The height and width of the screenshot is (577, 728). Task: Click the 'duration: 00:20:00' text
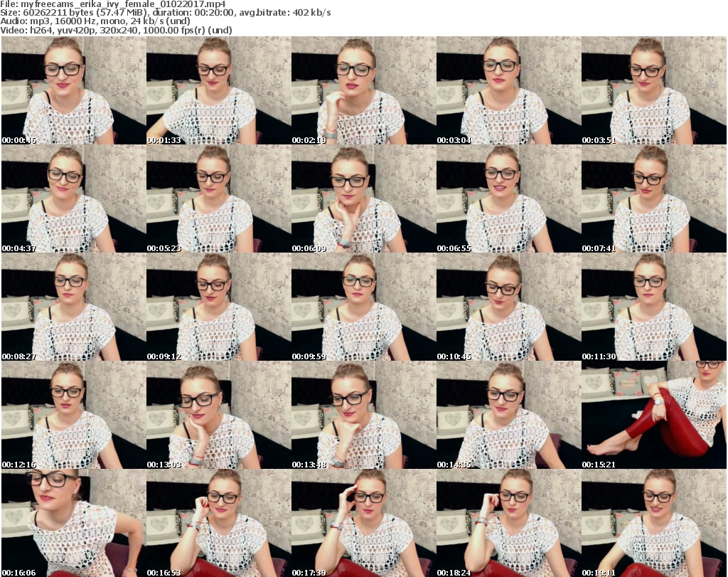193,13
